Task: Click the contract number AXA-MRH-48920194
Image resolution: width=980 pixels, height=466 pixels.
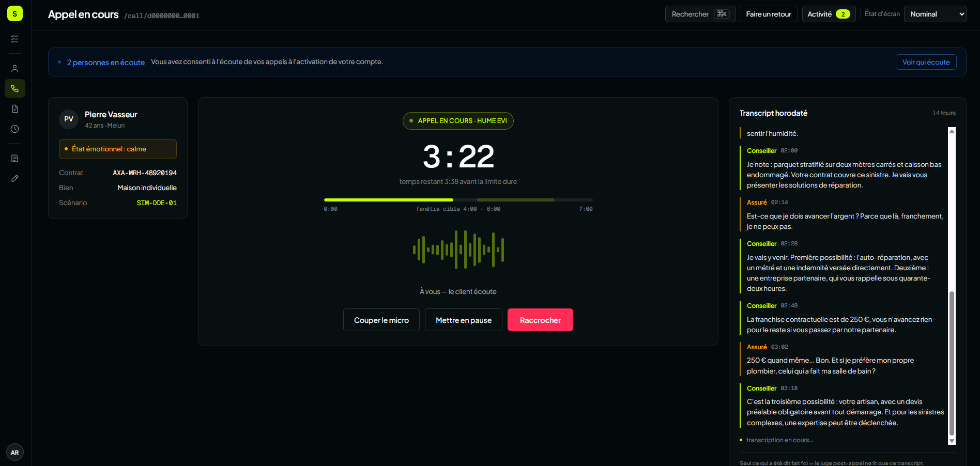Action: pos(145,173)
